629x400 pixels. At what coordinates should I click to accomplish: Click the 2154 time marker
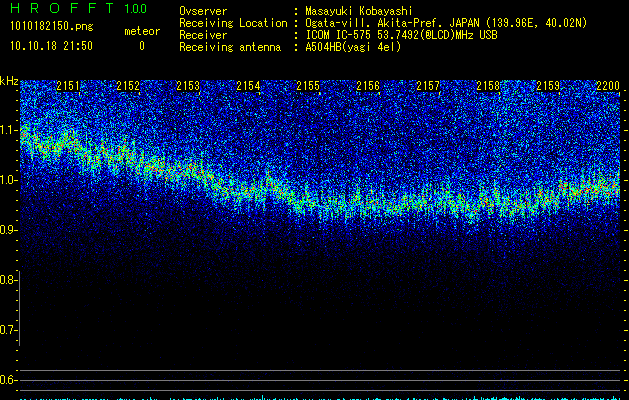(248, 86)
